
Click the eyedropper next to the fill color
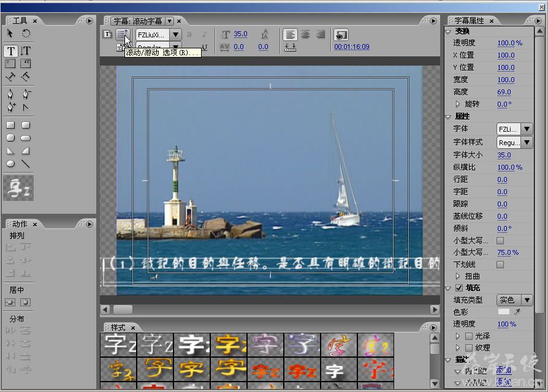(517, 311)
